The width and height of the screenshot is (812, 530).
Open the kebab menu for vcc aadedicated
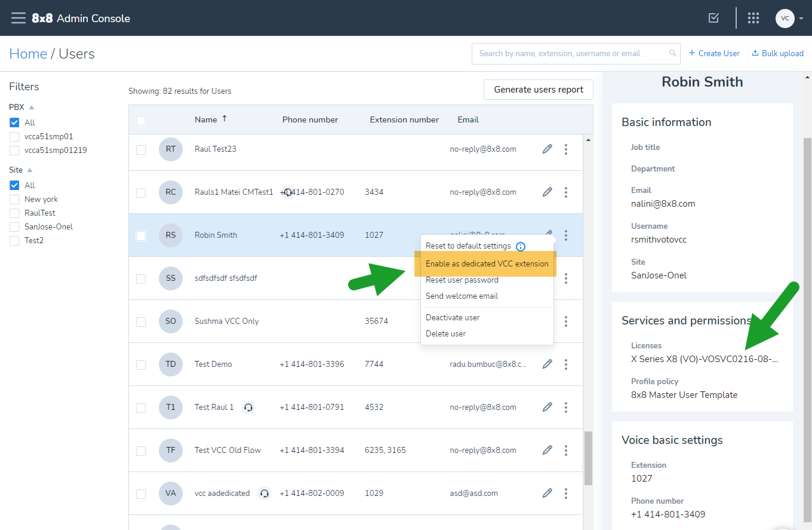tap(566, 493)
